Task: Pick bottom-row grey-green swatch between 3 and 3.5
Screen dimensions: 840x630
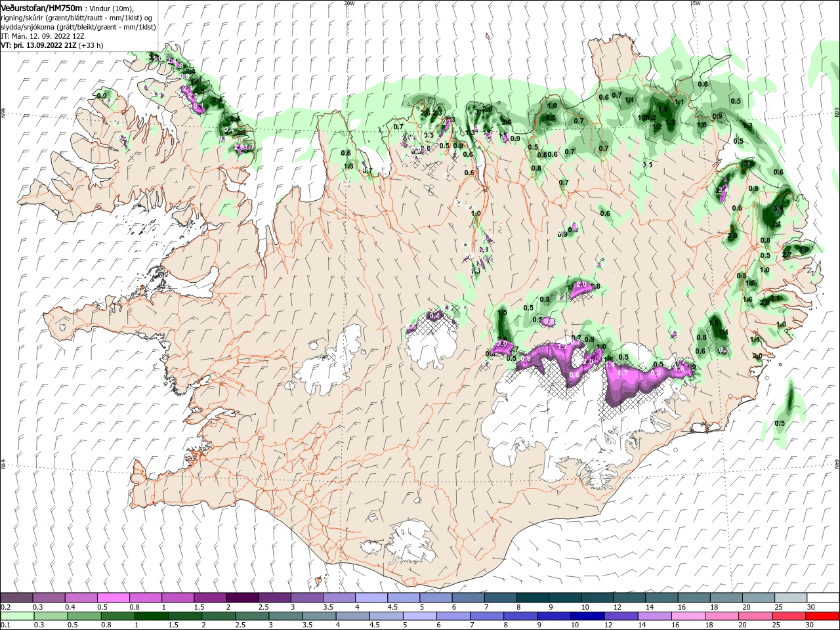Action: pyautogui.click(x=285, y=616)
